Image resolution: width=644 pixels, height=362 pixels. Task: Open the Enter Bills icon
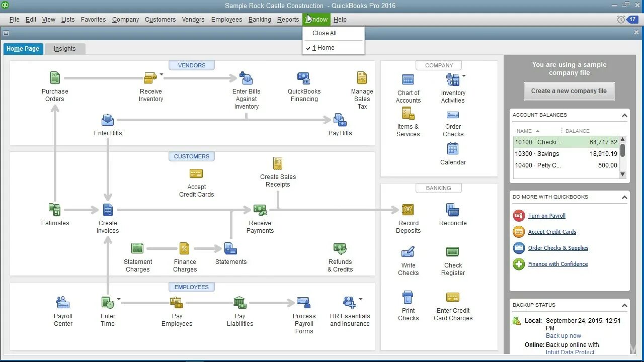108,120
